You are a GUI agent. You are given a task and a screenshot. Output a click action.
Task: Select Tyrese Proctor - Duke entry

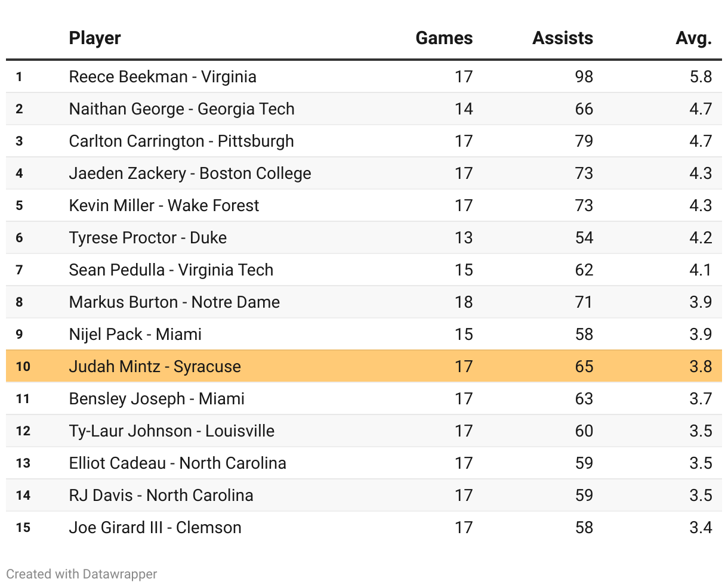147,238
